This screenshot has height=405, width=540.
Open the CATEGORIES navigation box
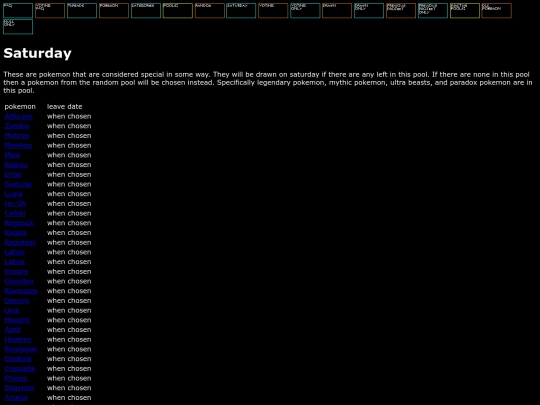pos(146,11)
